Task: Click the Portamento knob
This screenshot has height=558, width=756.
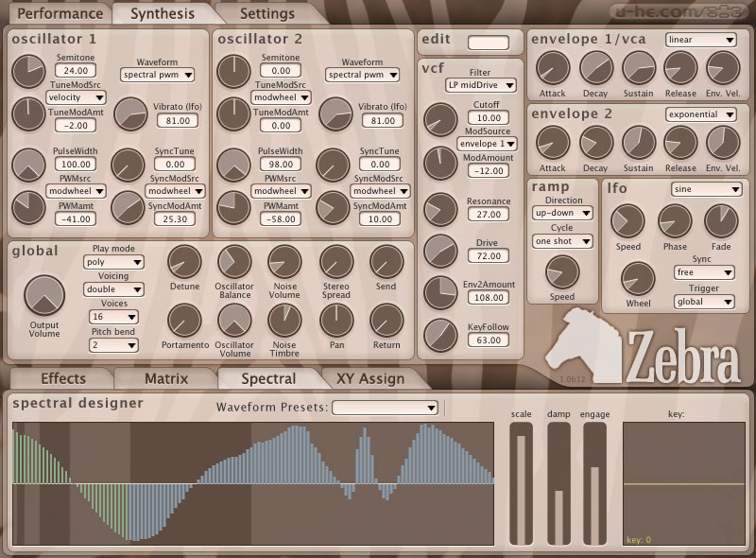Action: (x=184, y=321)
